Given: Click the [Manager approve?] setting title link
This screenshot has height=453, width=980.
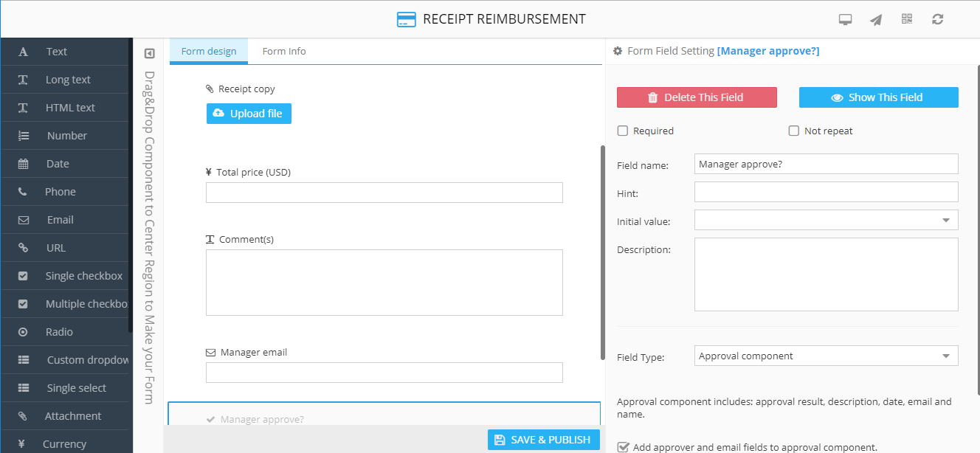Looking at the screenshot, I should (768, 51).
